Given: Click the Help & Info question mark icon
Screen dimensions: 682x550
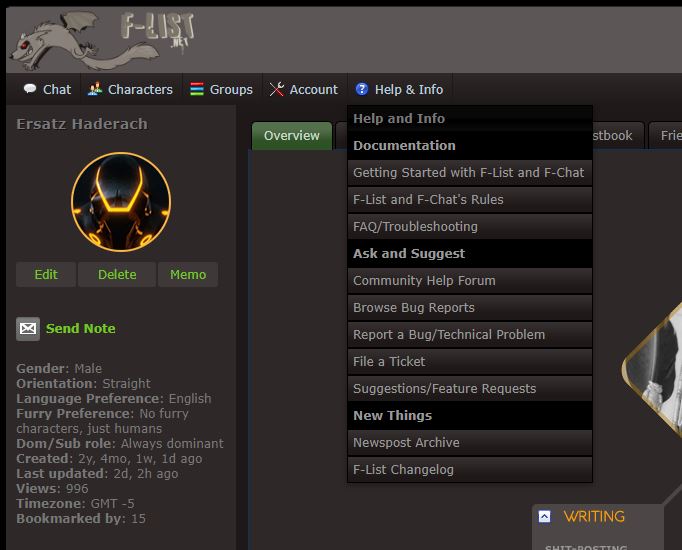Looking at the screenshot, I should pos(361,89).
